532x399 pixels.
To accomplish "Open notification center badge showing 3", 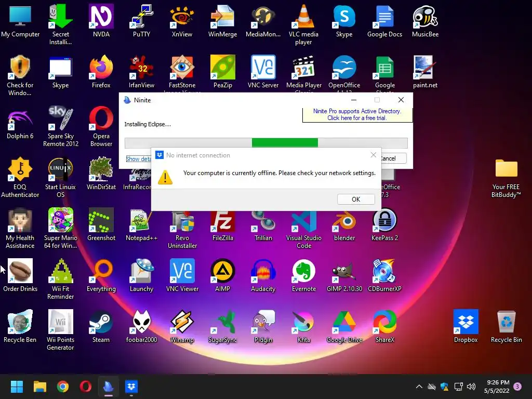I will tap(517, 387).
